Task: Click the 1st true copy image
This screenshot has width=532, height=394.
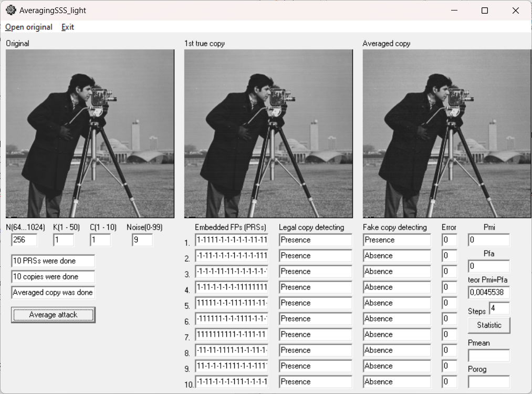Action: (x=268, y=134)
